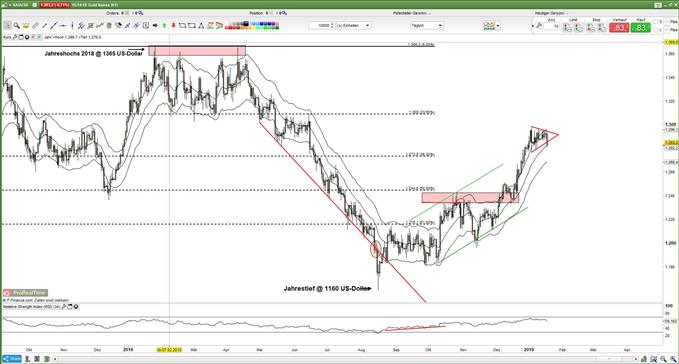Select the vertical line drawing tool
679x364 pixels.
[x=72, y=26]
